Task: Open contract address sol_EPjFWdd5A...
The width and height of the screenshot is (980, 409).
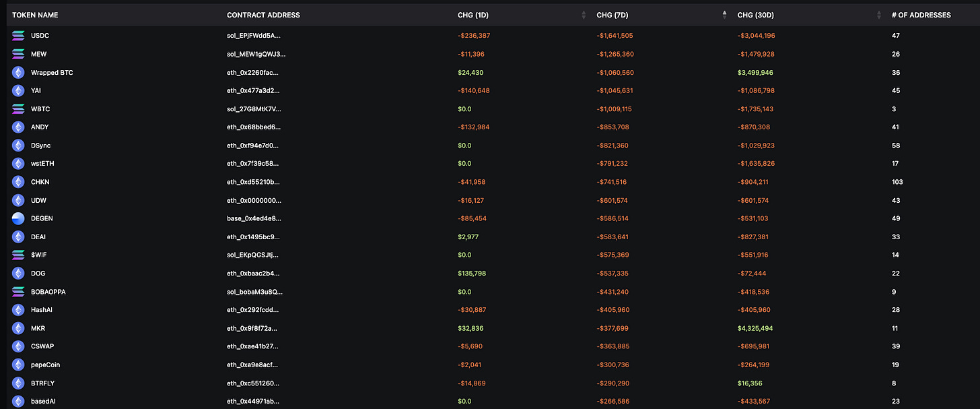Action: [254, 35]
